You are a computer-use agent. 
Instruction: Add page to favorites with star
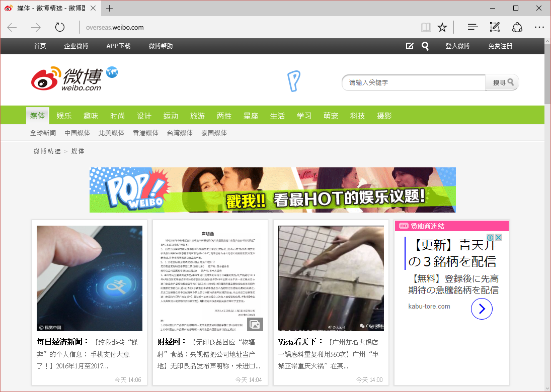442,27
